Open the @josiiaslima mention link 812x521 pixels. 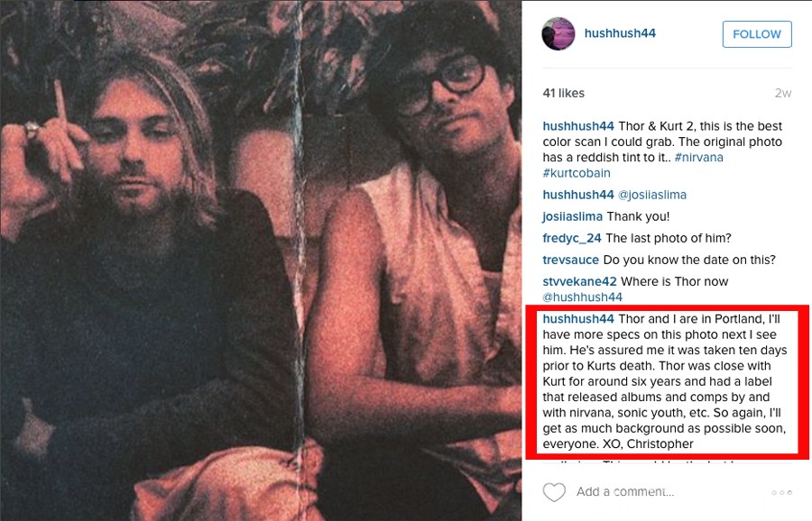pos(652,195)
